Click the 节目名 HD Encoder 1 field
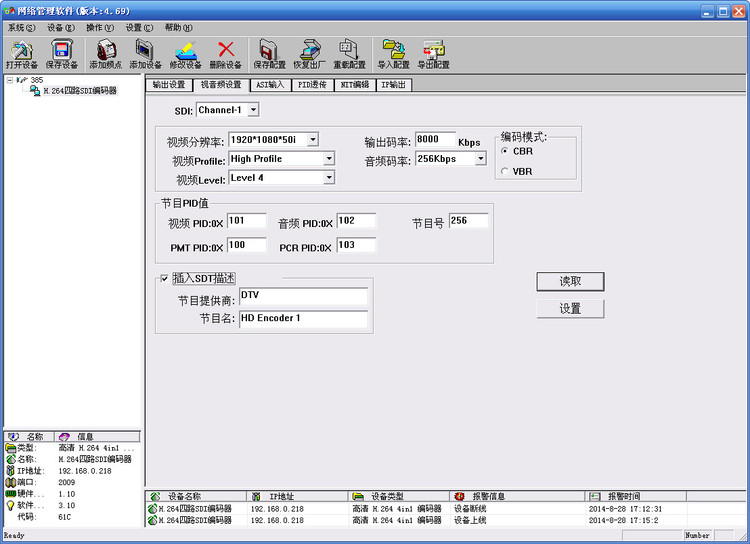 pyautogui.click(x=303, y=319)
